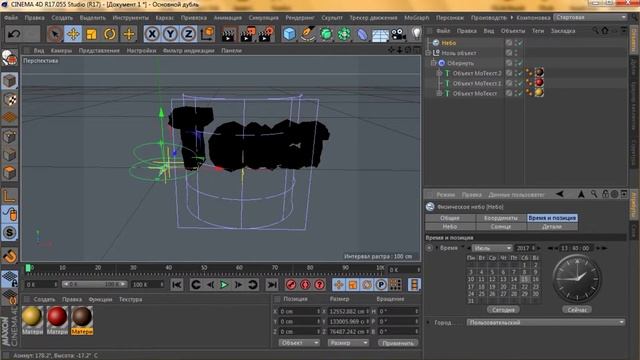Click the position X input field

pyautogui.click(x=299, y=311)
